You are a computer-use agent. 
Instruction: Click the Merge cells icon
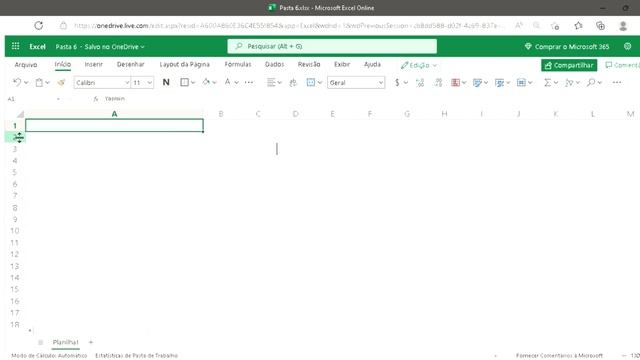click(x=311, y=82)
